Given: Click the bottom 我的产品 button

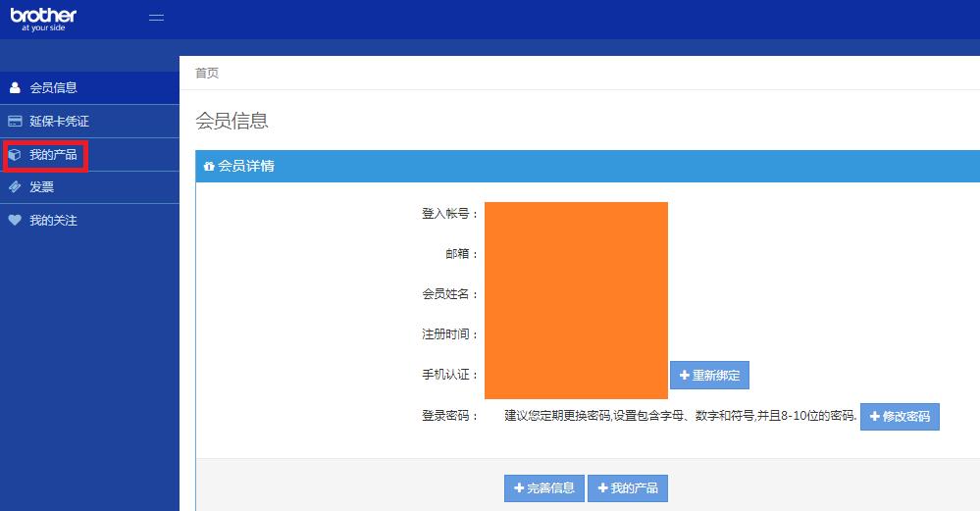Looking at the screenshot, I should 628,487.
